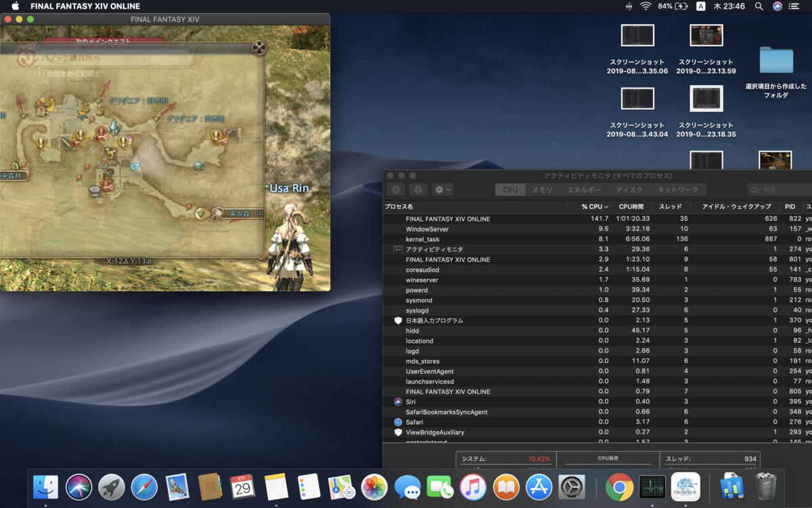
Task: Open Google Chrome in the Dock
Action: [x=619, y=487]
